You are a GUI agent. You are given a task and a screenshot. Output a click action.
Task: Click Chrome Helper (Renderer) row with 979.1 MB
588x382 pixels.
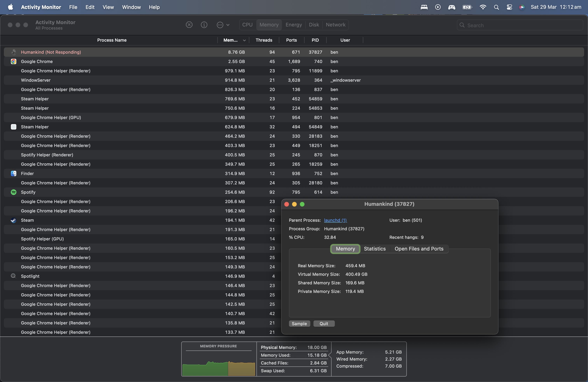tap(294, 71)
